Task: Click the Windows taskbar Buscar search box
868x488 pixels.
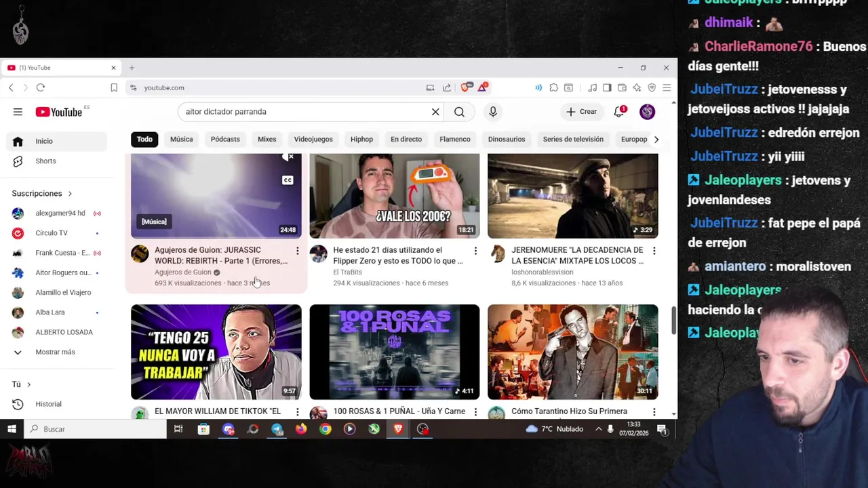Action: [95, 429]
